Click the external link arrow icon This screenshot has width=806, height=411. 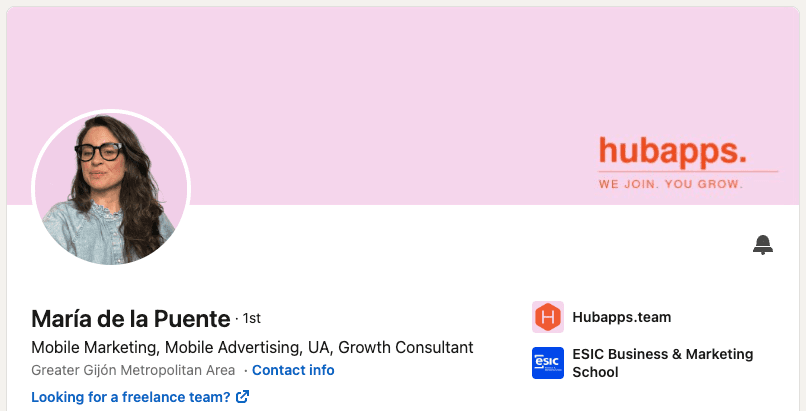point(242,397)
